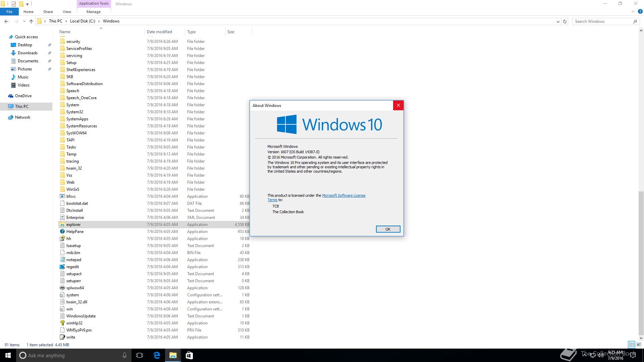The image size is (644, 362).
Task: Expand This PC breadcrumb chevron
Action: click(x=66, y=21)
